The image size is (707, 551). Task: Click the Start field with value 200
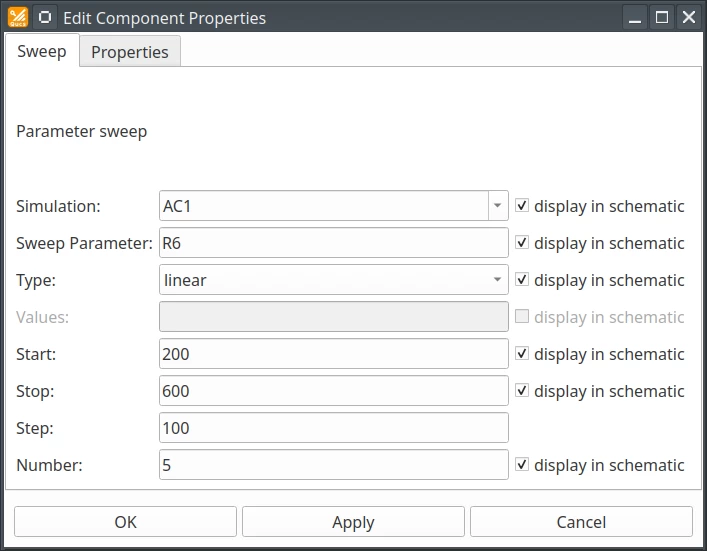(x=334, y=354)
